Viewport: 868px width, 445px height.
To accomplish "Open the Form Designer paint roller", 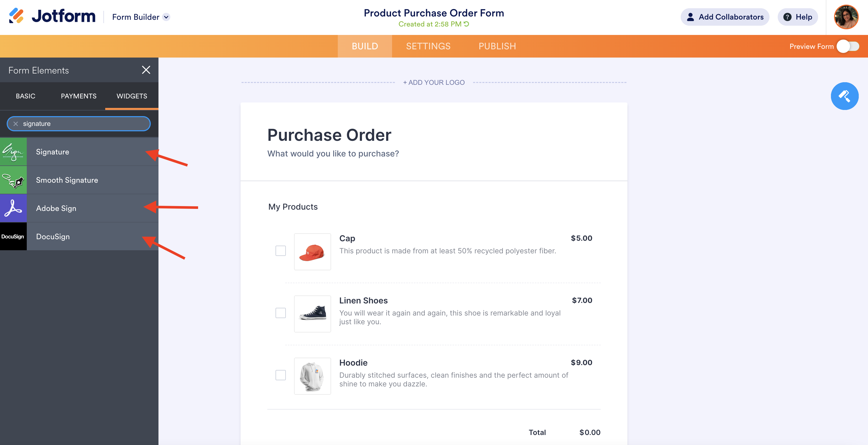I will pos(844,96).
